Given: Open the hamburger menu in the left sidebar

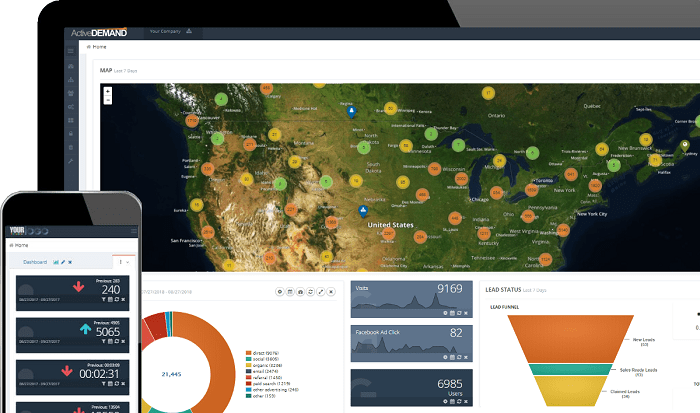Looking at the screenshot, I should pyautogui.click(x=71, y=53).
